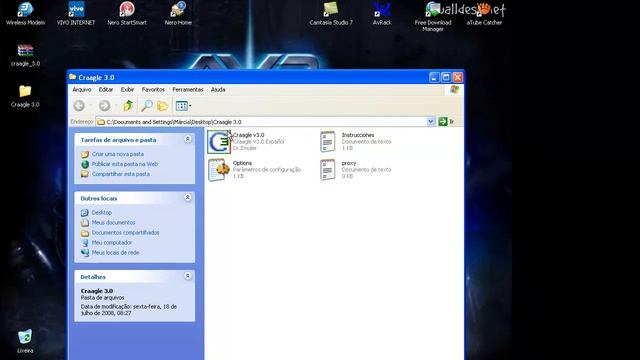The height and width of the screenshot is (360, 640).
Task: Open the AvRack desktop shortcut
Action: tap(382, 13)
